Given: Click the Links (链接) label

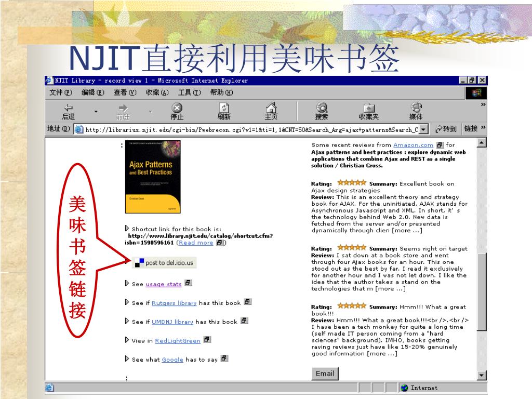Looking at the screenshot, I should coord(471,128).
